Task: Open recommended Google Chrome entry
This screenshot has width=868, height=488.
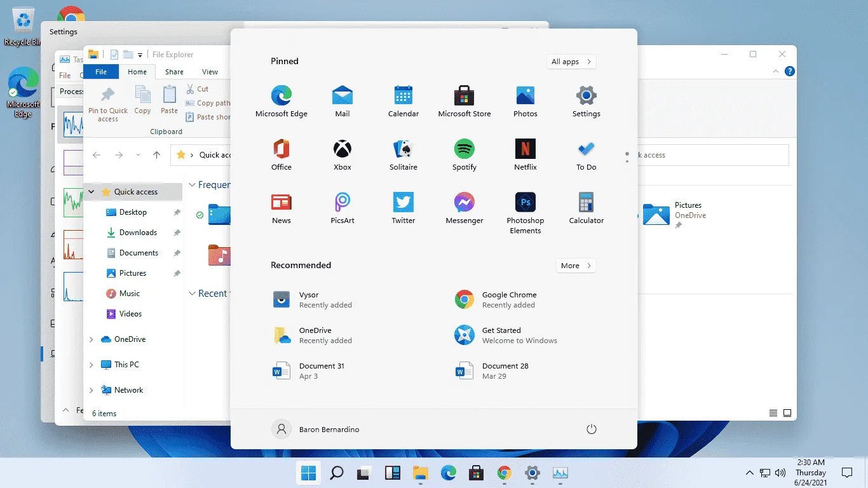Action: click(496, 300)
